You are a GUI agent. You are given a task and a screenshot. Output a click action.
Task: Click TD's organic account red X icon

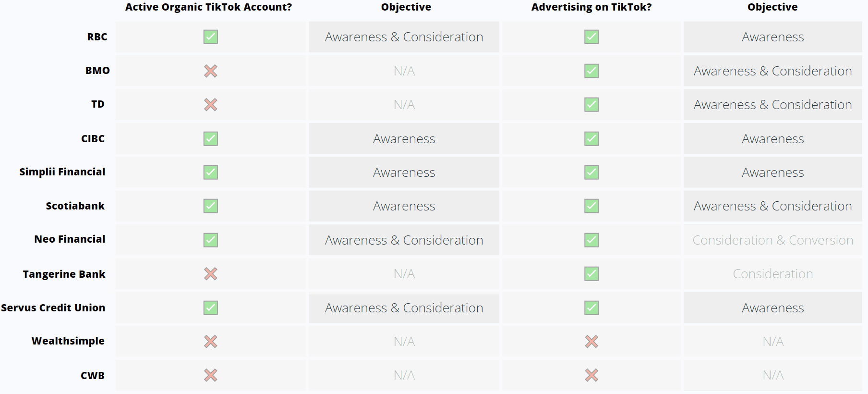coord(210,105)
